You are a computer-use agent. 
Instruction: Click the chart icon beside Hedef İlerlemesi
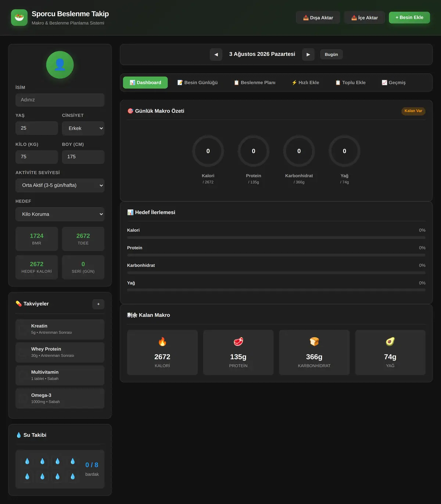click(x=130, y=212)
